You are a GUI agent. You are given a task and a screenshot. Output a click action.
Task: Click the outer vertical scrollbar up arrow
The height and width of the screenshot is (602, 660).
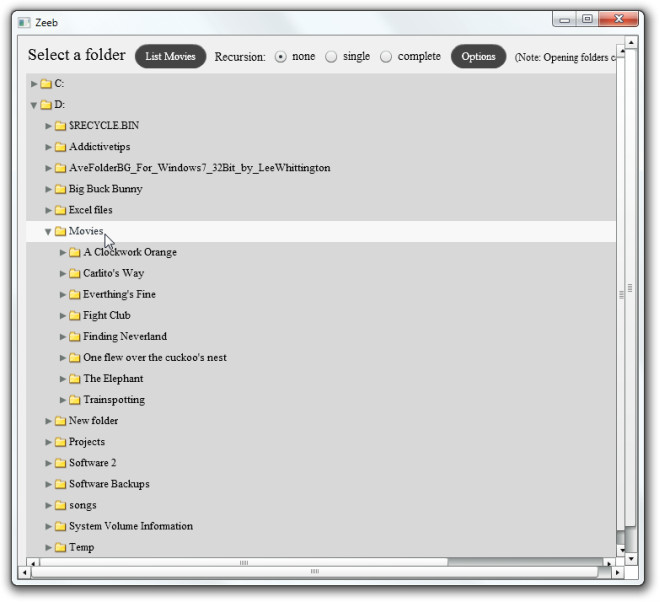(x=631, y=43)
